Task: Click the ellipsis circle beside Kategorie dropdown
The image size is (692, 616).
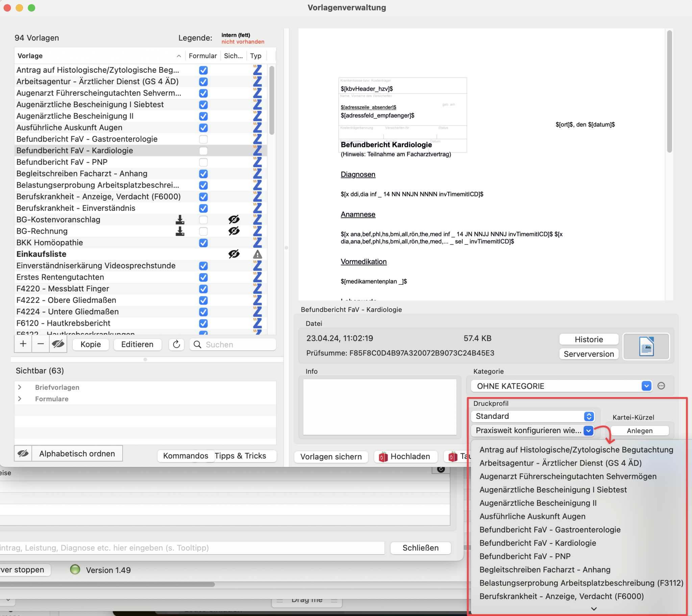Action: tap(661, 386)
